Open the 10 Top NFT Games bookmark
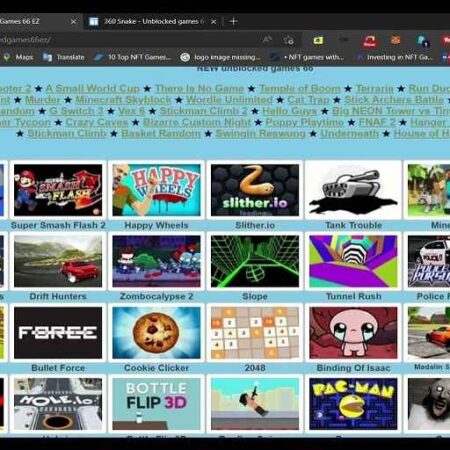The width and height of the screenshot is (450, 450). pos(132,57)
